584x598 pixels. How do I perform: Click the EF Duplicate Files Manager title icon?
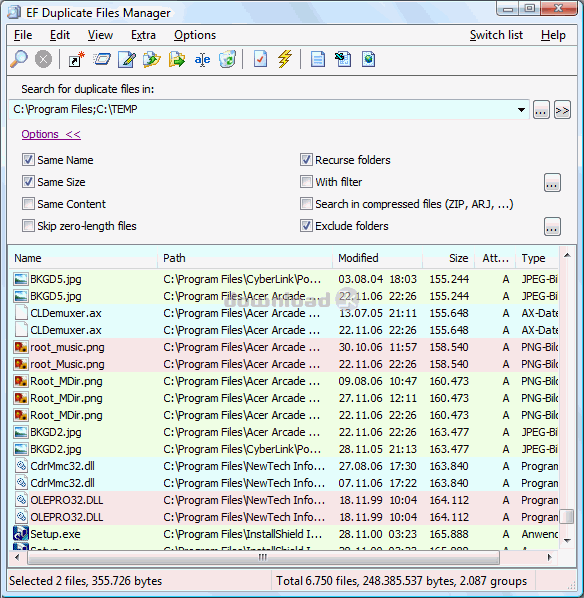pos(14,13)
